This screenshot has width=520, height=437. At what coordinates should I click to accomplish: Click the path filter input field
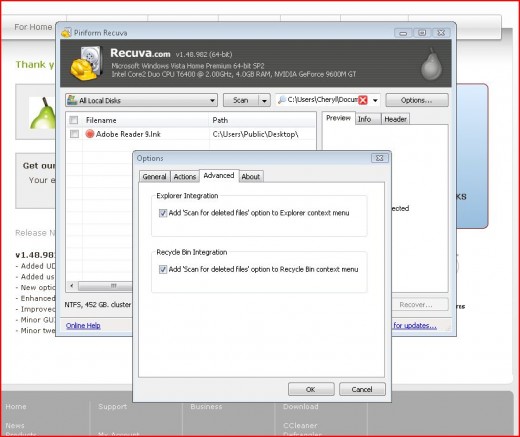322,100
